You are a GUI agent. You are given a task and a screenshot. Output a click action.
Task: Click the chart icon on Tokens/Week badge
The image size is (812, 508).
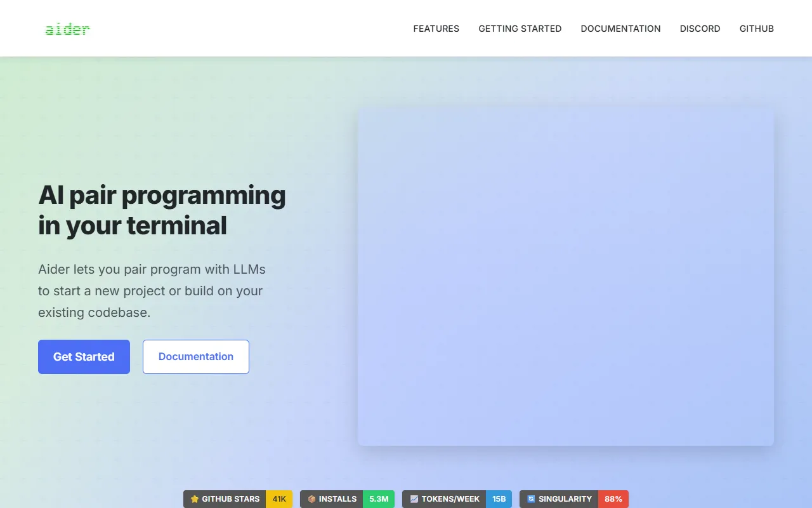click(x=414, y=499)
